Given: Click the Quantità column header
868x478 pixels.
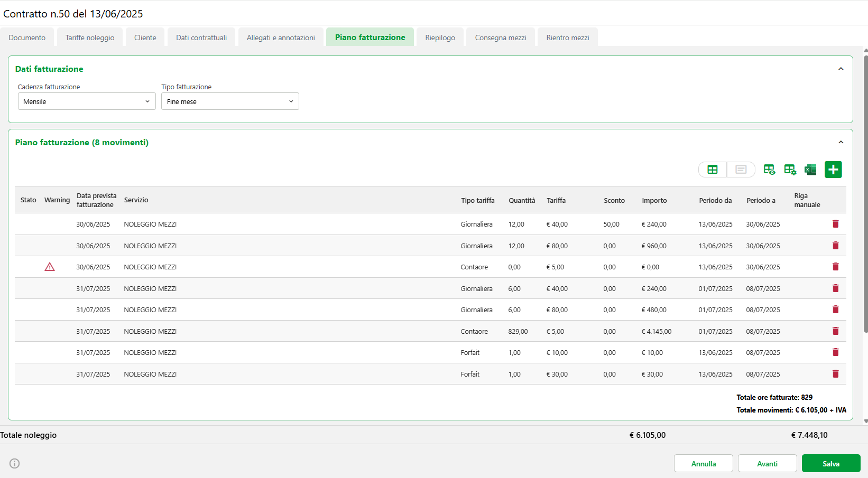Looking at the screenshot, I should point(522,201).
